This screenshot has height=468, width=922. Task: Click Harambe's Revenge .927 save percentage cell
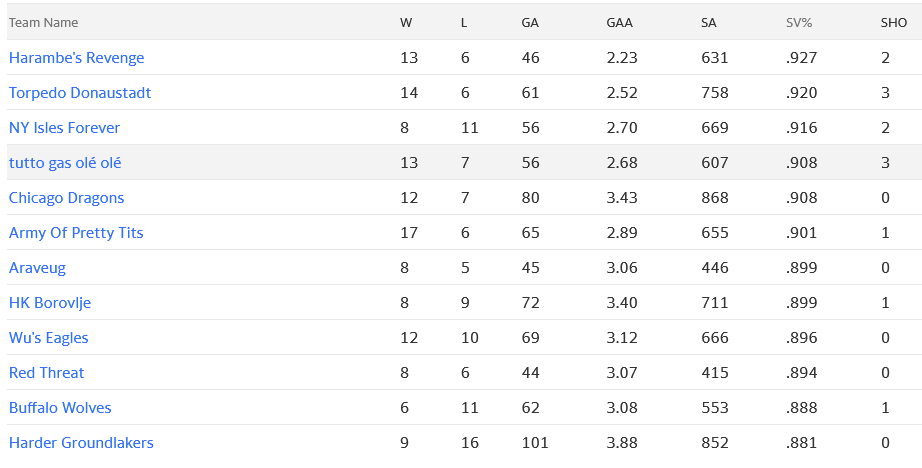(x=801, y=58)
